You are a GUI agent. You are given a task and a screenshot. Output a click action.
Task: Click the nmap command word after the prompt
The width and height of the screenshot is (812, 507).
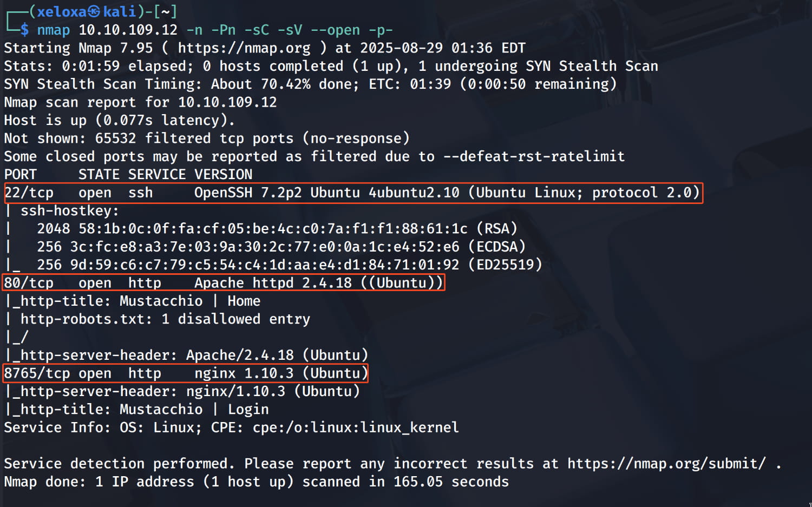tap(54, 30)
